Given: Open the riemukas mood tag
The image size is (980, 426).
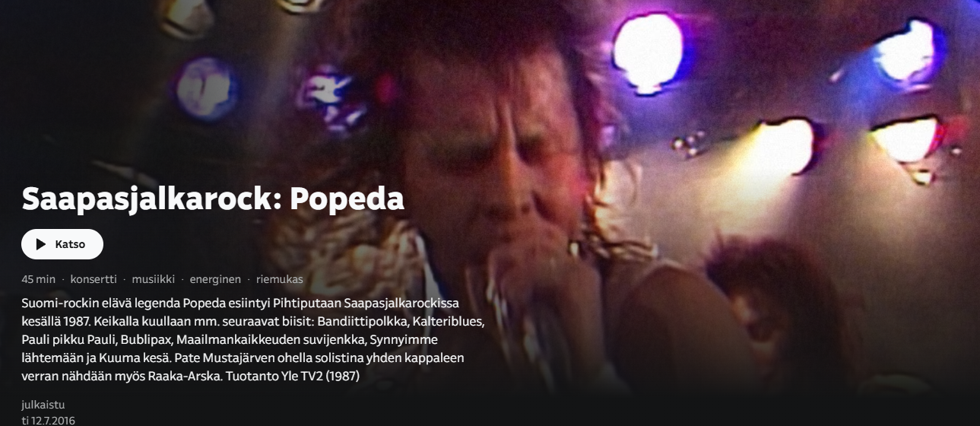Looking at the screenshot, I should (280, 279).
